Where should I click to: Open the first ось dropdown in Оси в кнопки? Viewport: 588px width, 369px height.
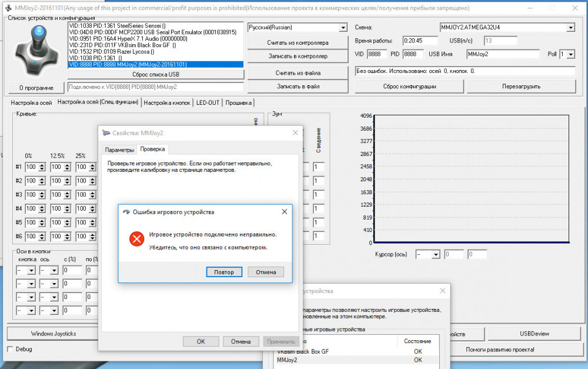54,270
